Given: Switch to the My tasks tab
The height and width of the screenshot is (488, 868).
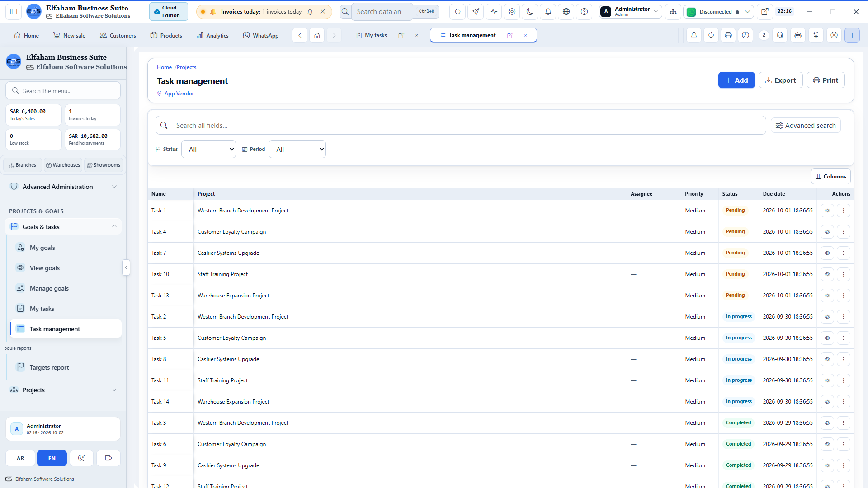Looking at the screenshot, I should (375, 35).
